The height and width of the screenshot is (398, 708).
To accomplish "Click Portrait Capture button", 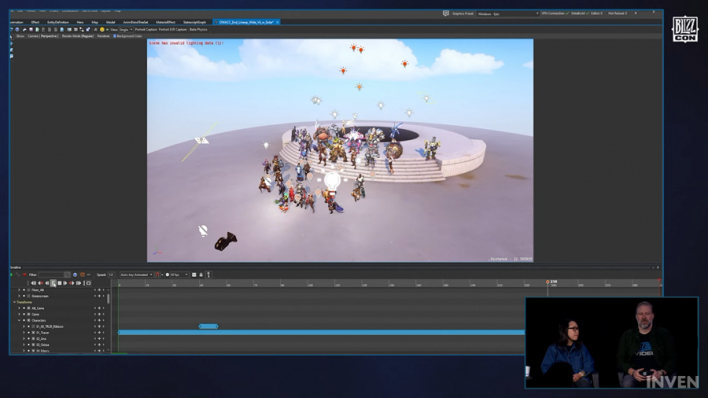I will click(146, 30).
